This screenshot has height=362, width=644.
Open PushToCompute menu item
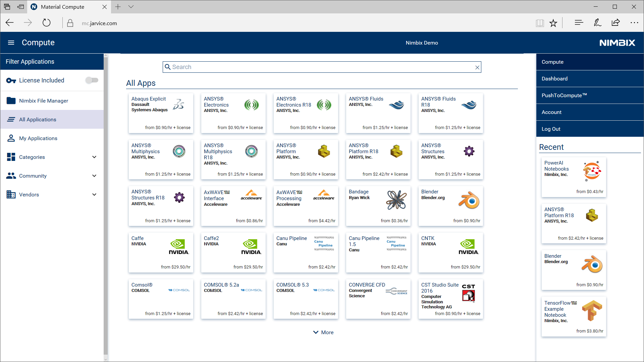(590, 96)
